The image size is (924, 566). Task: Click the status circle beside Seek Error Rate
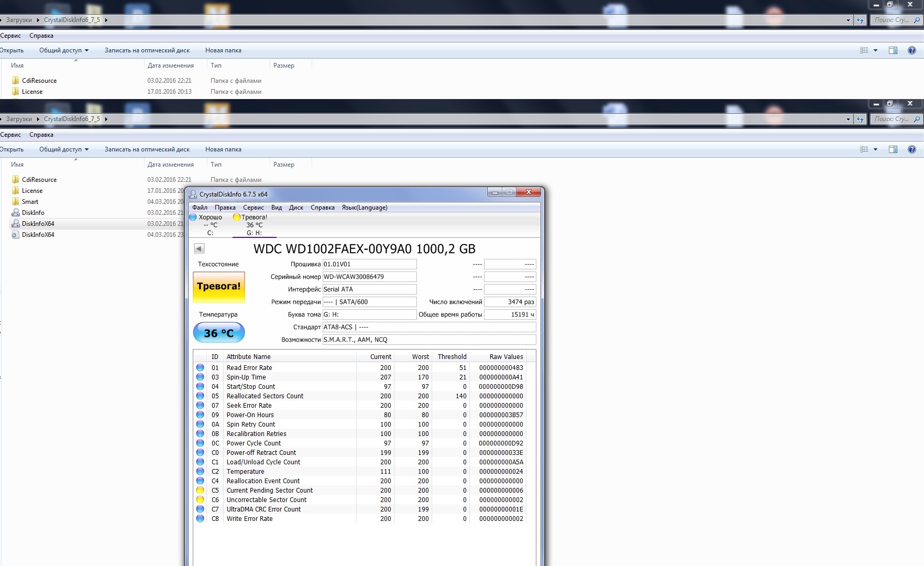click(200, 405)
